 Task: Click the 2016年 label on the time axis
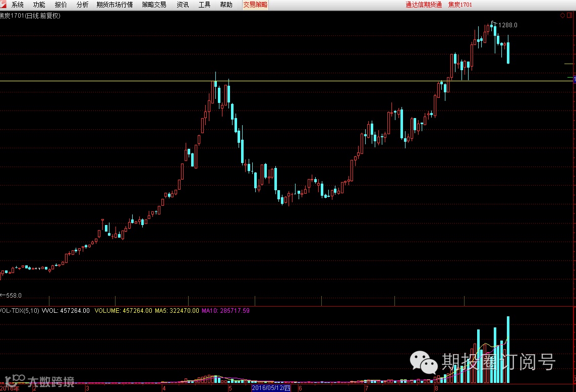tap(10, 388)
